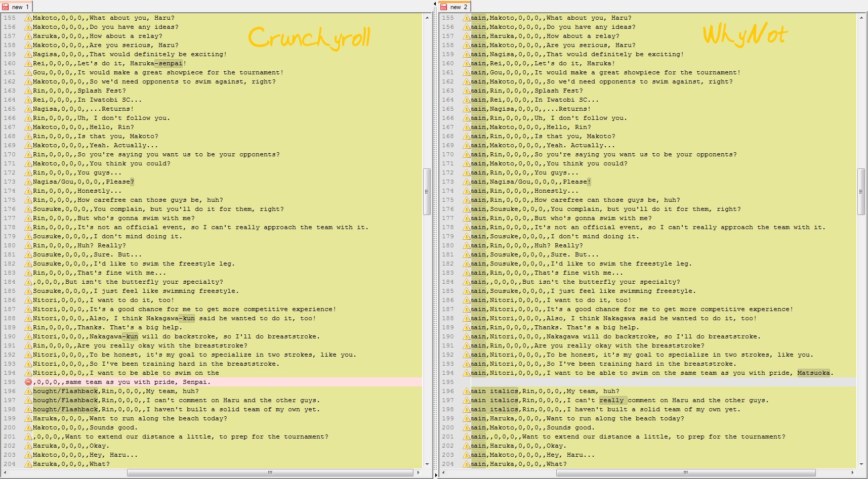Click line number 195 in the left pane

[x=10, y=382]
